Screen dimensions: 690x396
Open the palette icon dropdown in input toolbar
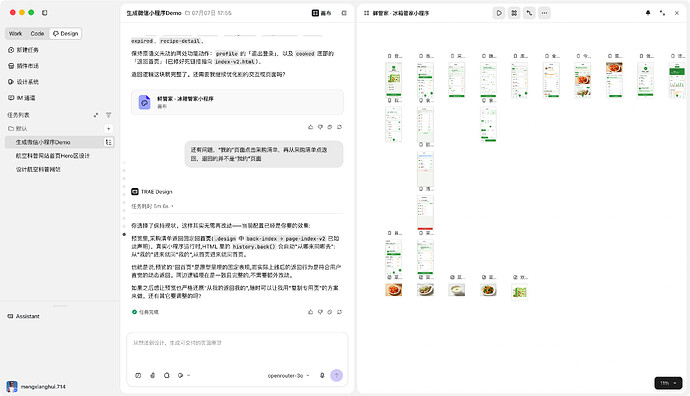pyautogui.click(x=184, y=375)
